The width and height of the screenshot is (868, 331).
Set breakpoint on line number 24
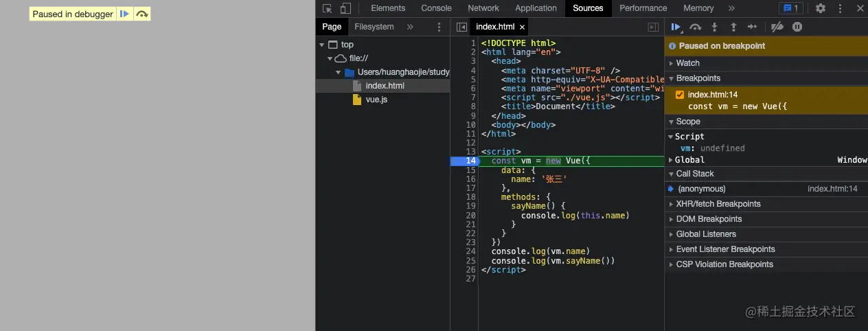471,251
